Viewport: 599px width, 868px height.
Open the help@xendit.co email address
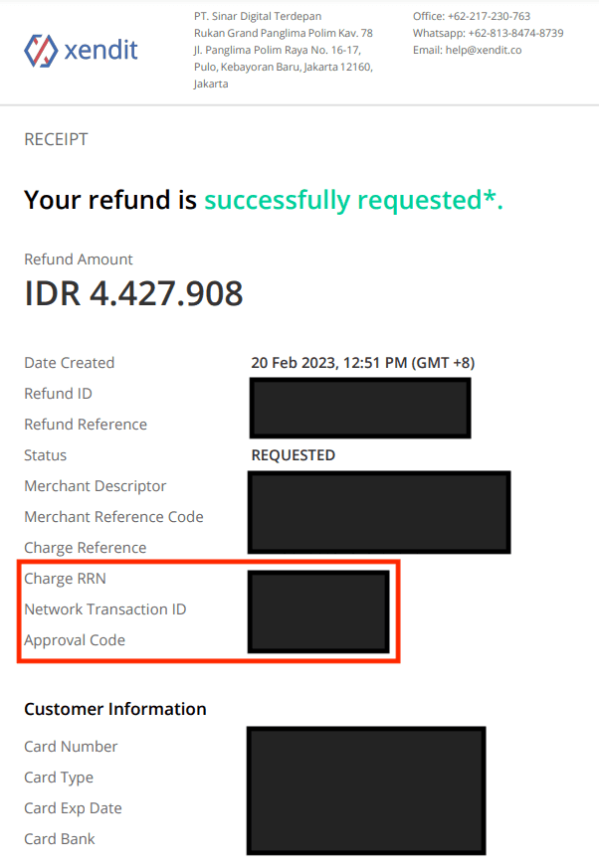(484, 50)
